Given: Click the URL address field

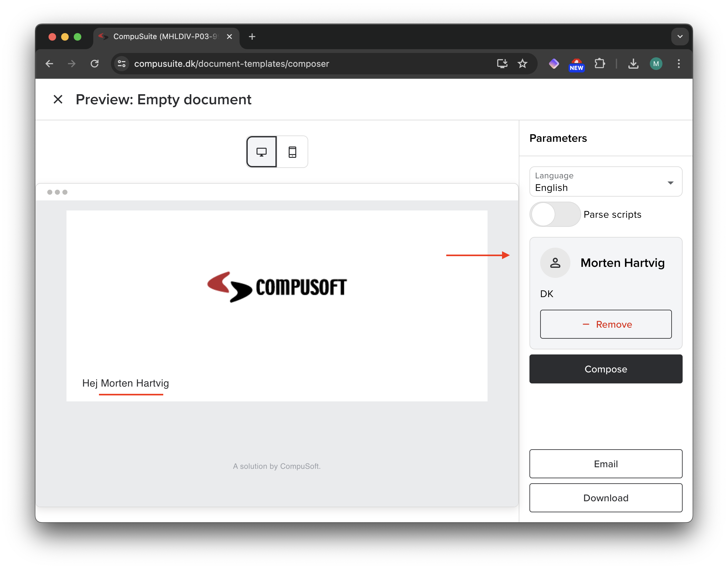Looking at the screenshot, I should coord(300,64).
